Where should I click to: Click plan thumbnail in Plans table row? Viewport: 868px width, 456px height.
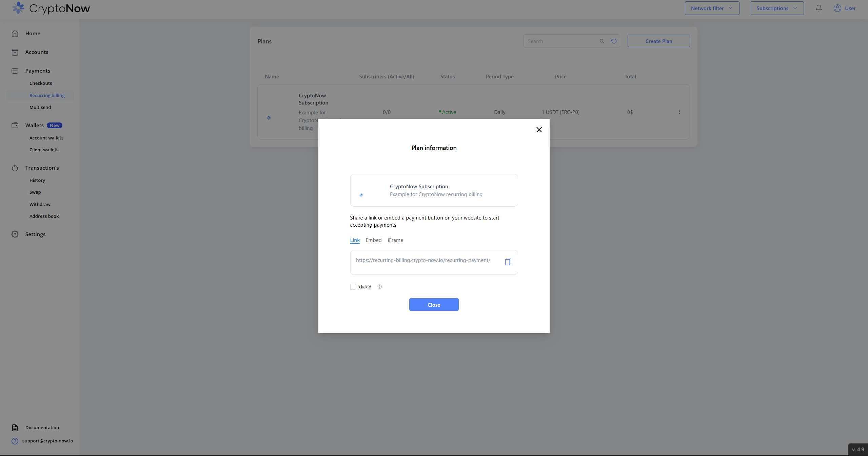269,118
